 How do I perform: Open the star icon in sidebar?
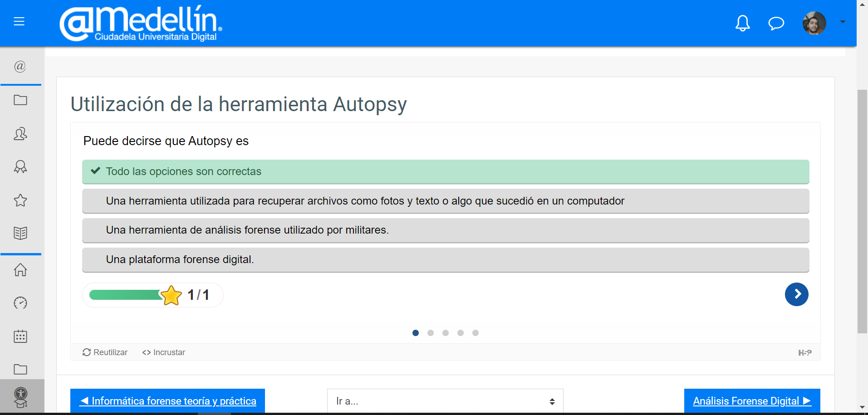coord(20,200)
